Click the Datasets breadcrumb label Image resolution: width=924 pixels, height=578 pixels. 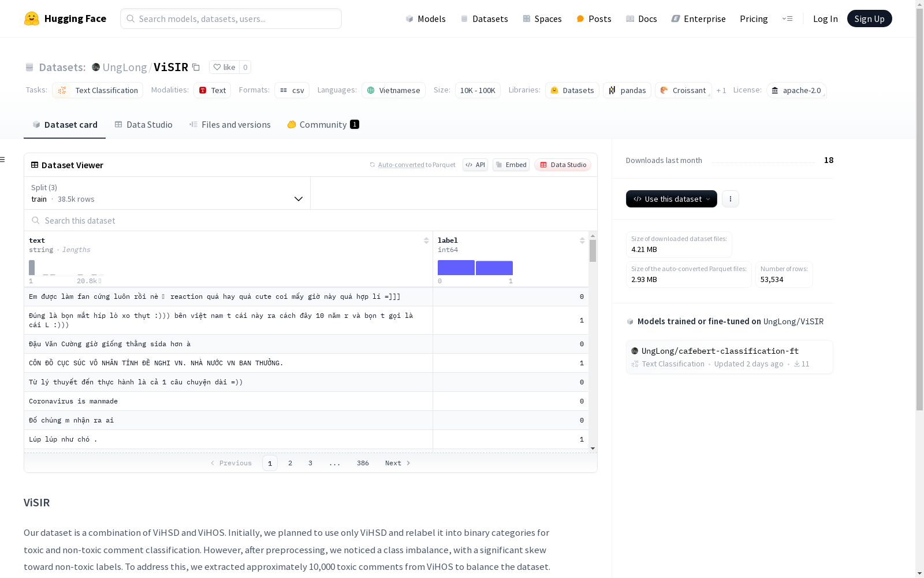62,67
